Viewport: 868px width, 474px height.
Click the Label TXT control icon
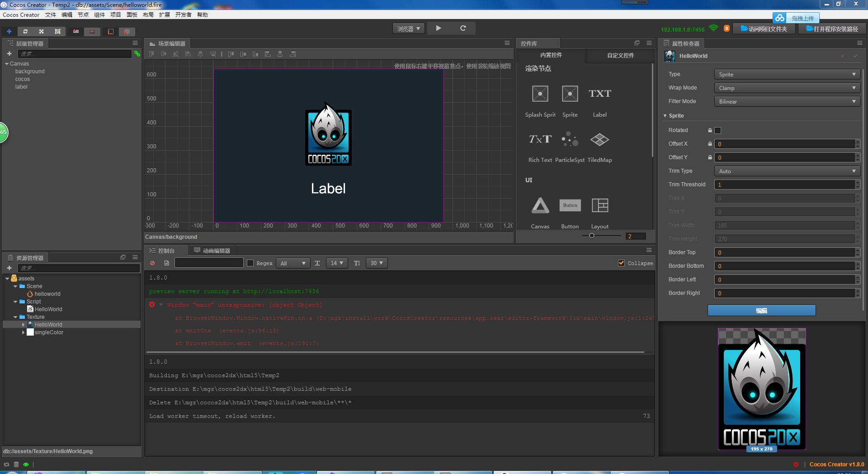600,94
